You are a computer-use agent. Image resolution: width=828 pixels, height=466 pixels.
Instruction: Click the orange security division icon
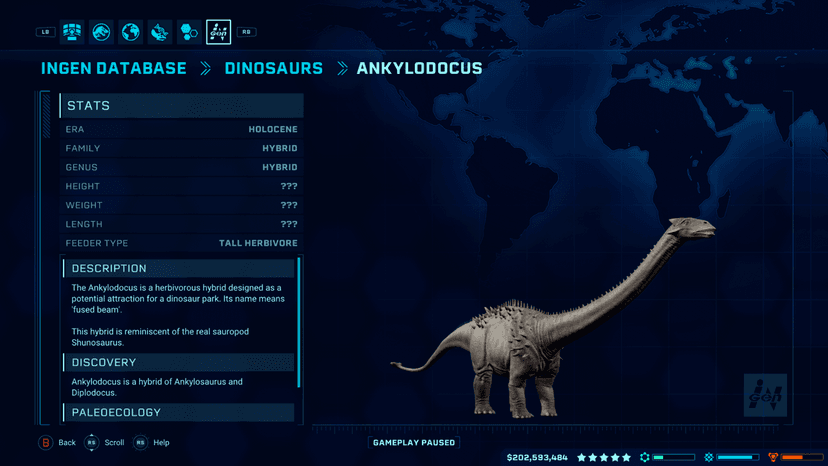coord(773,458)
